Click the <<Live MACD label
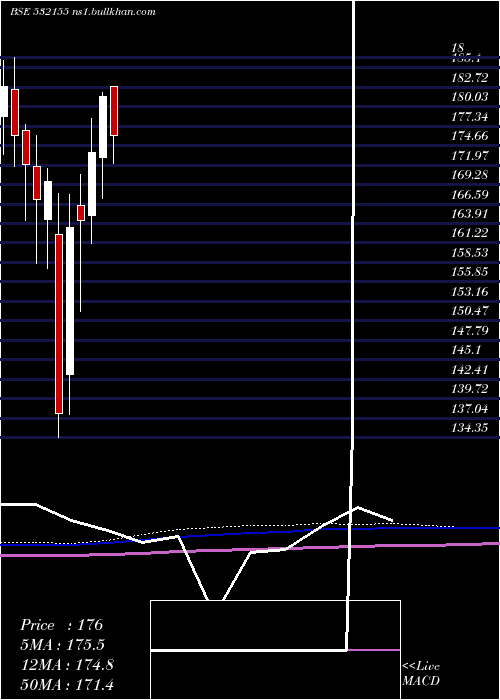Screen dimensions: 500x700 [421, 674]
